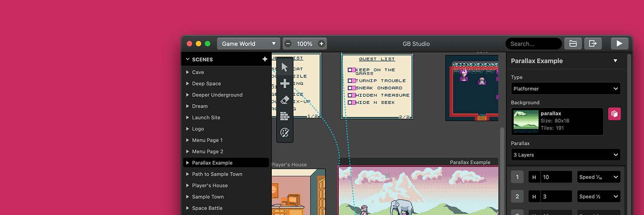Select the Deep Space scene
The image size is (644, 215).
(x=226, y=83)
